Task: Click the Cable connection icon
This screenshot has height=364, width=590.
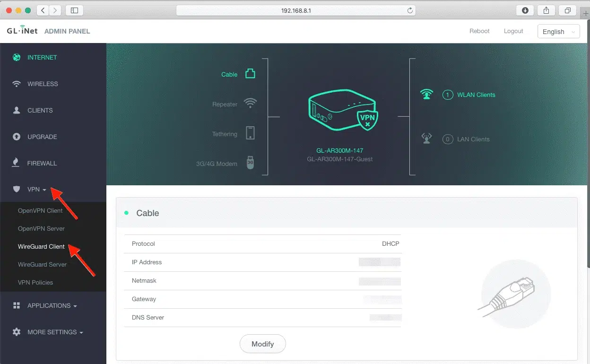Action: click(250, 74)
